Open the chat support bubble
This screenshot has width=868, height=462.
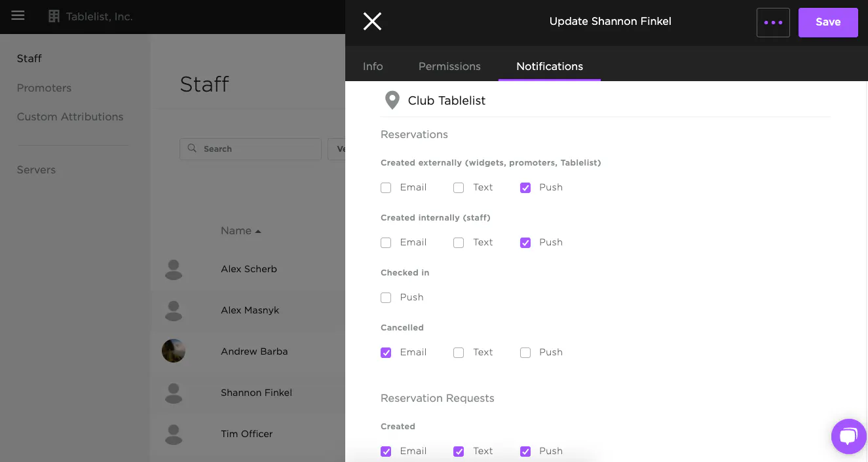pyautogui.click(x=848, y=436)
